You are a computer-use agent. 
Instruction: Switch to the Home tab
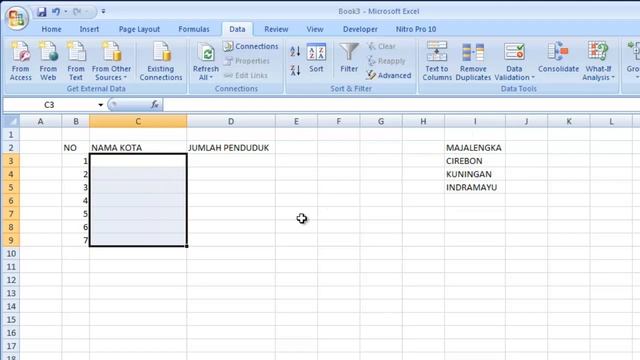point(51,29)
